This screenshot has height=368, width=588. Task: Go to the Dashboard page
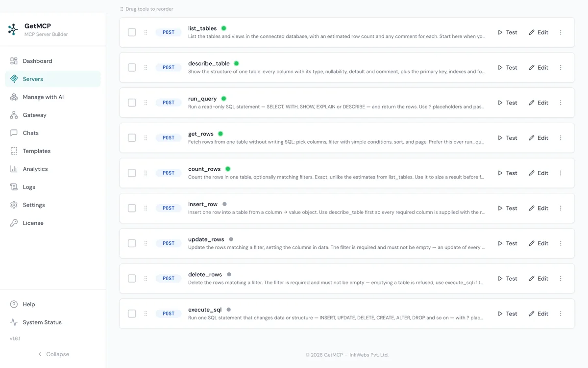pos(53,61)
